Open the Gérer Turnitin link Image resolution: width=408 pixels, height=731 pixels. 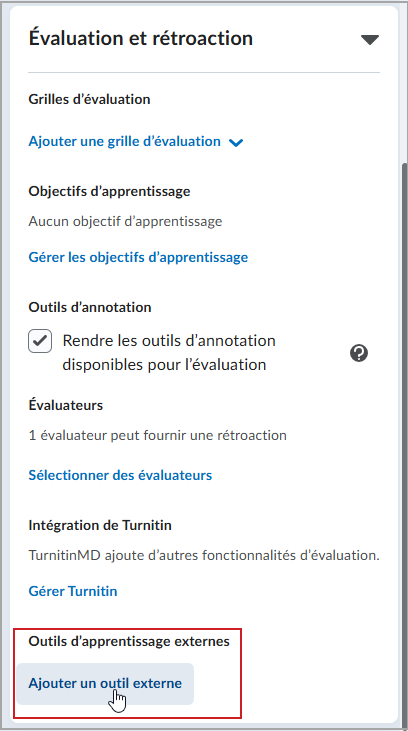[73, 591]
